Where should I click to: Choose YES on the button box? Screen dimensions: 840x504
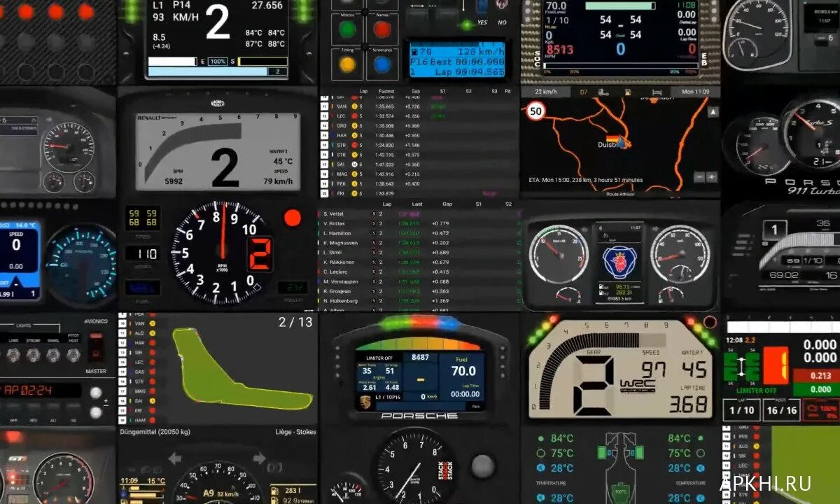click(482, 22)
